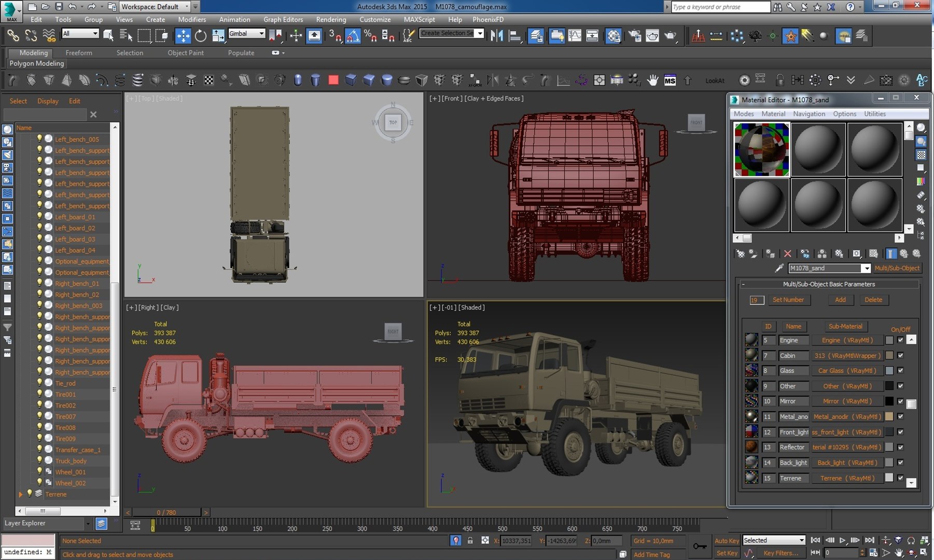Disable the Engine sub-material checkbox
The image size is (934, 560).
(900, 340)
